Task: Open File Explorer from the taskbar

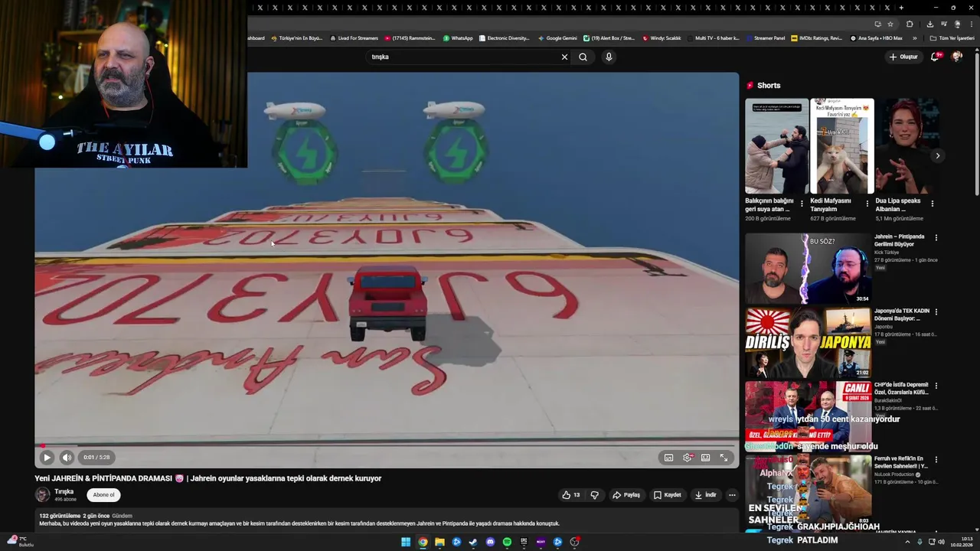Action: pos(439,542)
